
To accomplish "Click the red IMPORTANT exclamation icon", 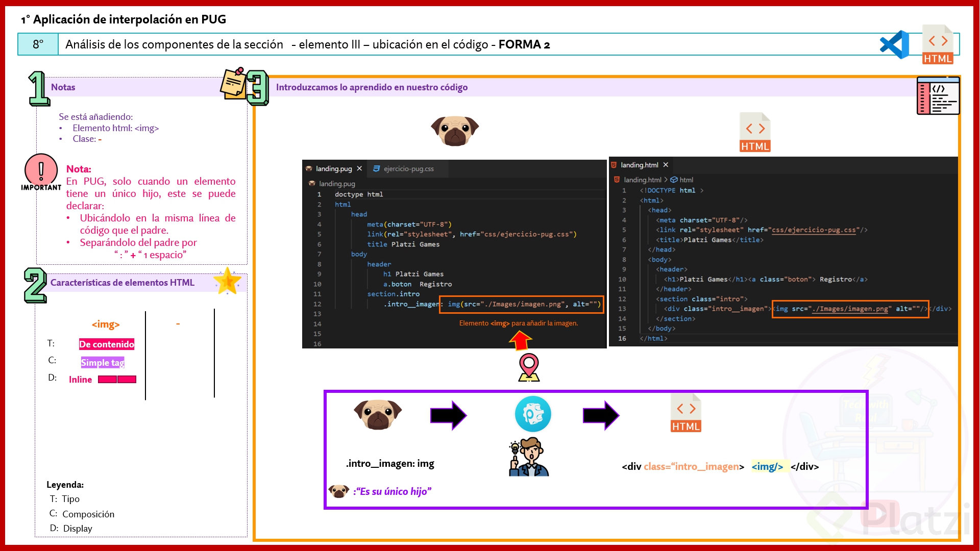I will 41,170.
